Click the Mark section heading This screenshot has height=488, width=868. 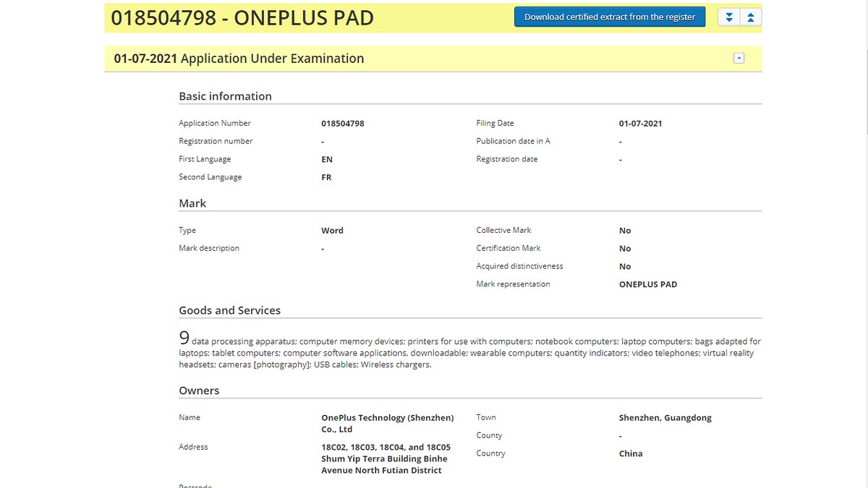click(x=192, y=203)
